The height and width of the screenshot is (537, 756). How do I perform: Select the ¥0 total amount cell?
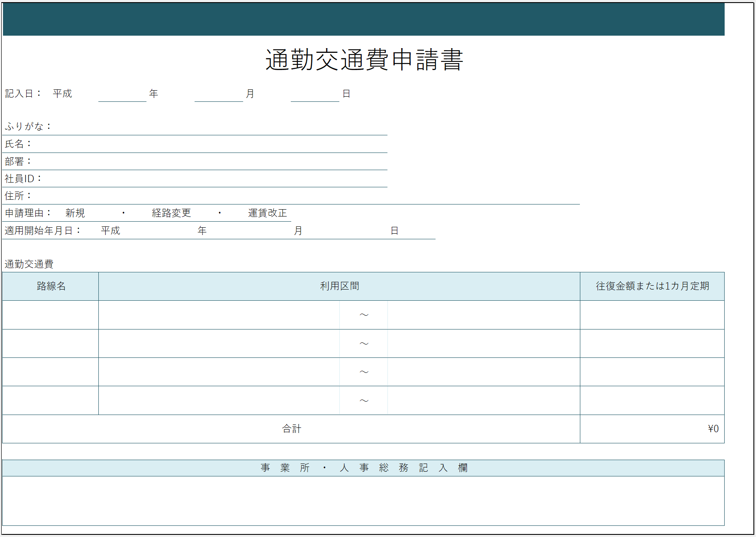pyautogui.click(x=652, y=429)
